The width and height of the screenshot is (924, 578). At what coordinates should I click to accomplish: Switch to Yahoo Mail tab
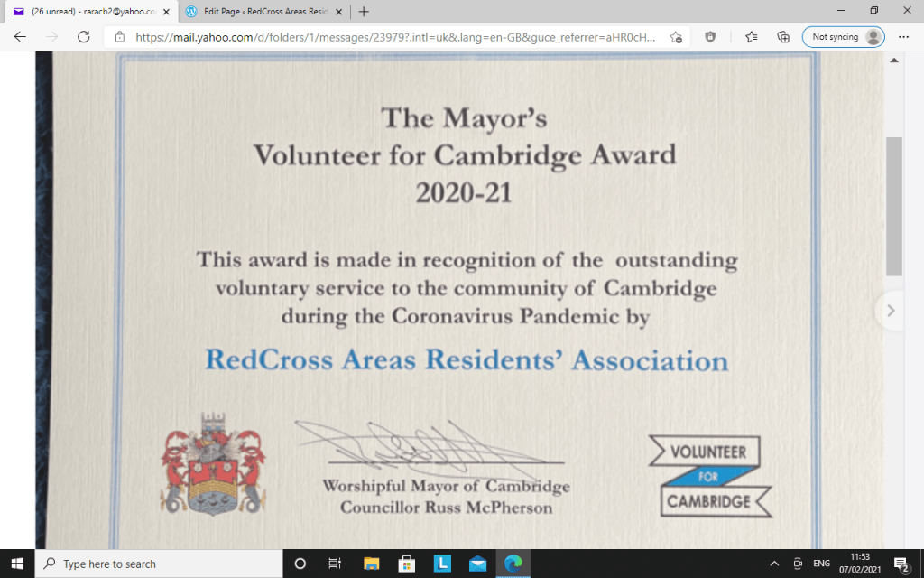tap(86, 12)
